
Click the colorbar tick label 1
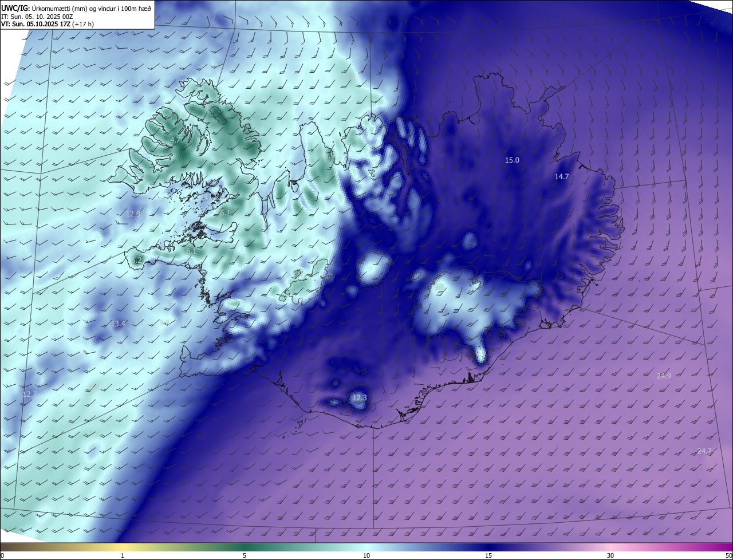(123, 555)
